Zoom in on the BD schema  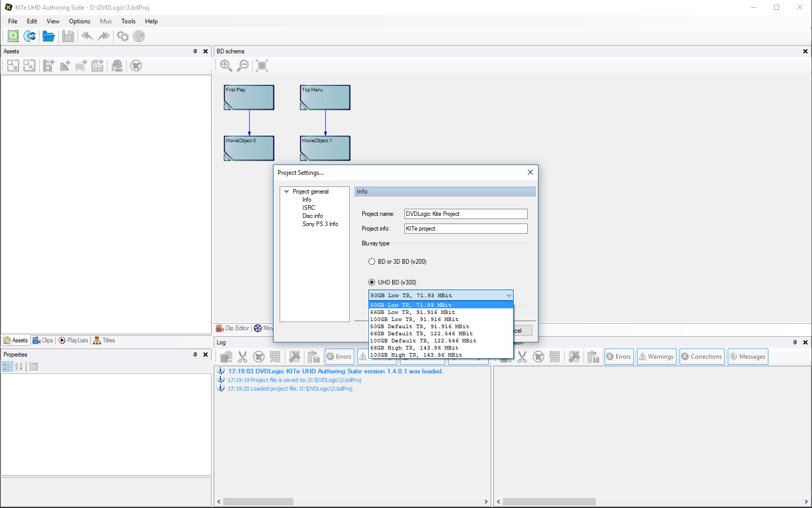pos(226,66)
